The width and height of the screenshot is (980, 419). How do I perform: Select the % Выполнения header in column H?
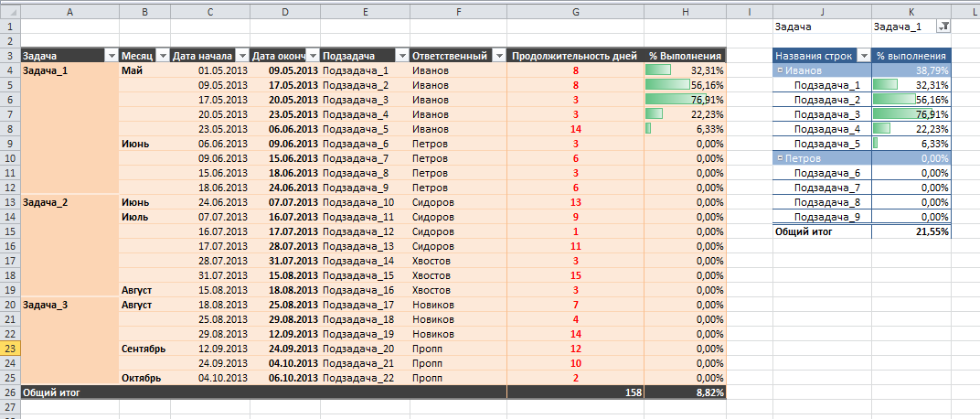(685, 56)
